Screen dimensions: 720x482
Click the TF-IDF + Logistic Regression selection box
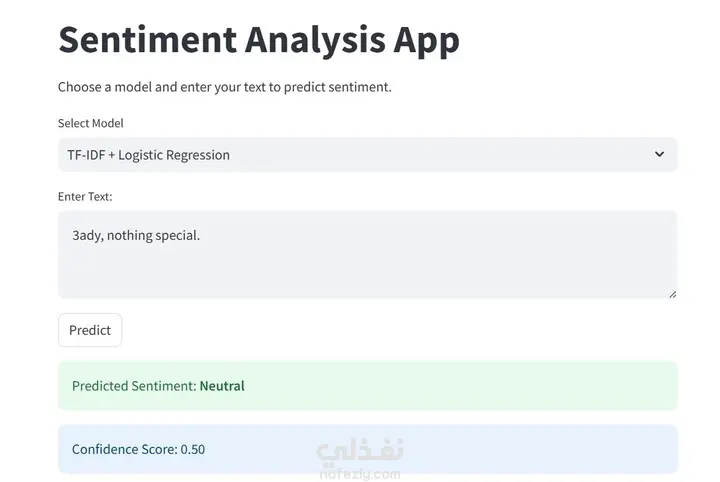(367, 155)
